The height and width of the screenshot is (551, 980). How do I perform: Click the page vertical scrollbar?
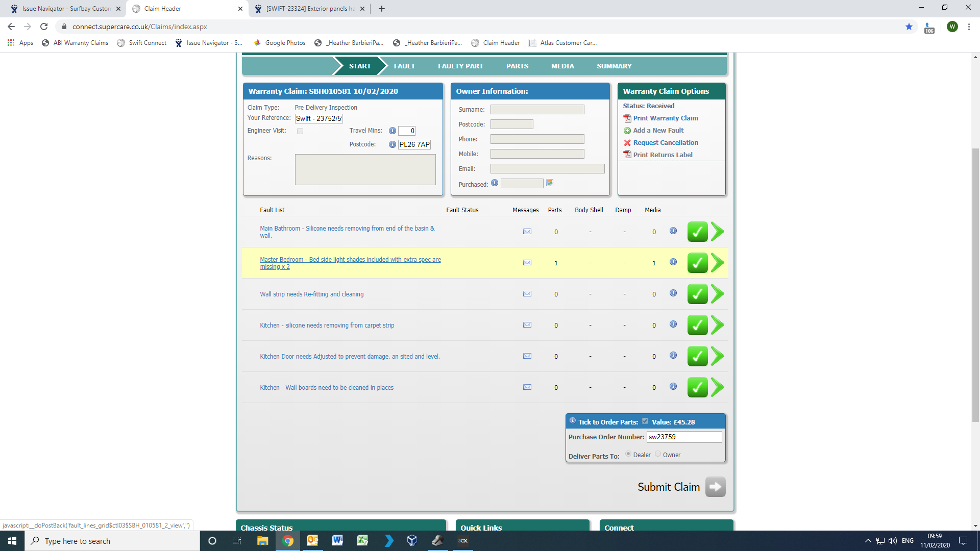975,285
